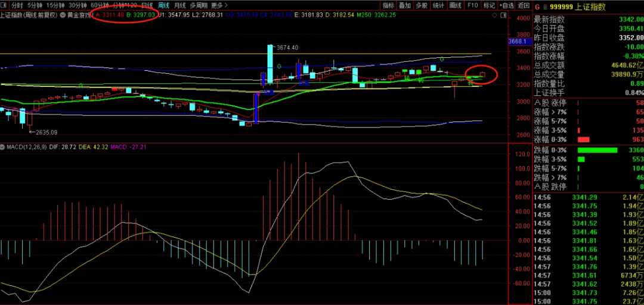Switch to the 分时 chart tab
Screen dimensions: 644x305
(x=17, y=6)
